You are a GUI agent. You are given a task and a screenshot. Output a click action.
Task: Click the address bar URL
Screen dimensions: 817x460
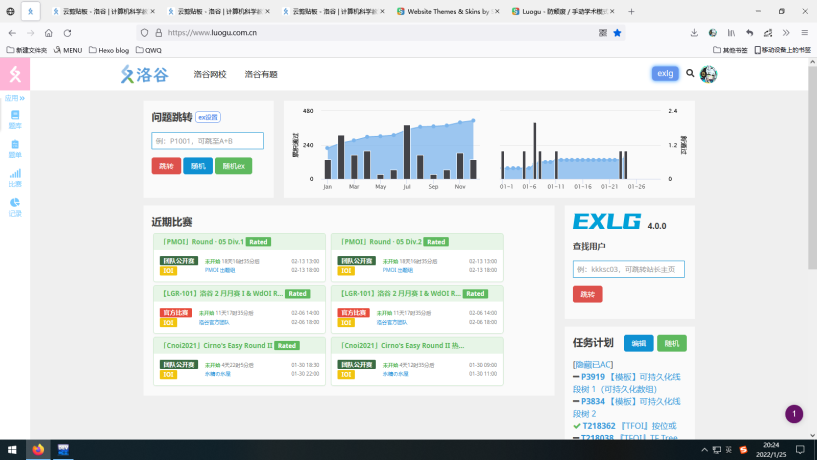point(212,33)
